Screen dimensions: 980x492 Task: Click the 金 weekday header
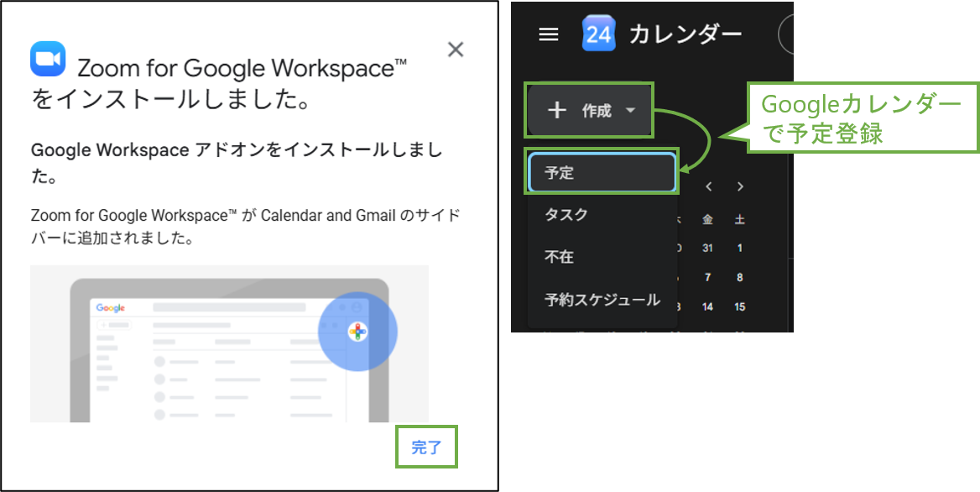click(x=707, y=219)
